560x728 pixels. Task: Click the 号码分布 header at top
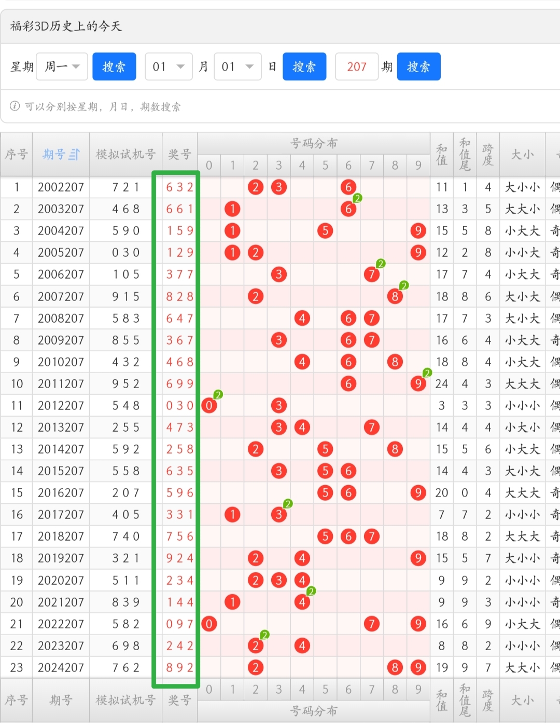coord(314,143)
